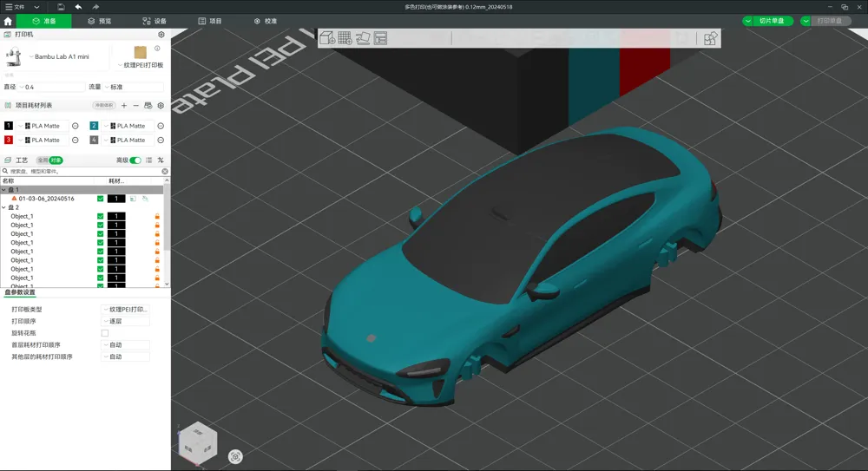
Task: Click the Add model cube icon
Action: click(327, 38)
